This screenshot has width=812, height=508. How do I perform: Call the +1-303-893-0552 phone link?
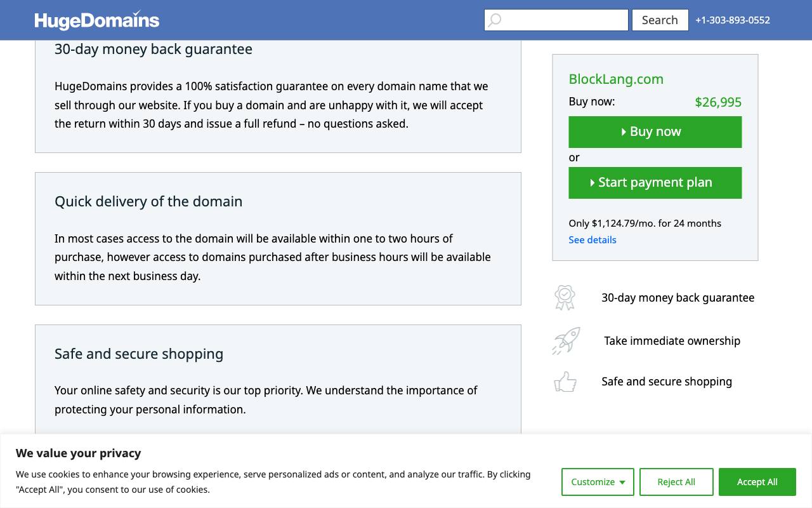[x=733, y=20]
